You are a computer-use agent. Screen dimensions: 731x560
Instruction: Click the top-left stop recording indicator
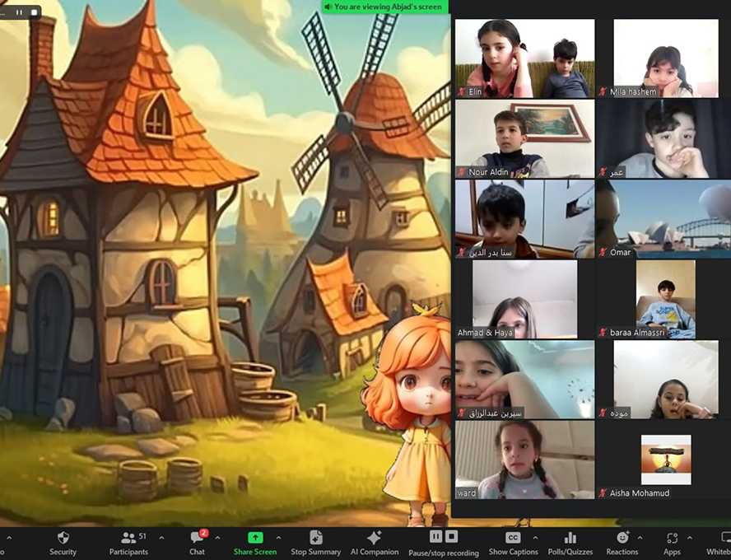click(x=34, y=12)
